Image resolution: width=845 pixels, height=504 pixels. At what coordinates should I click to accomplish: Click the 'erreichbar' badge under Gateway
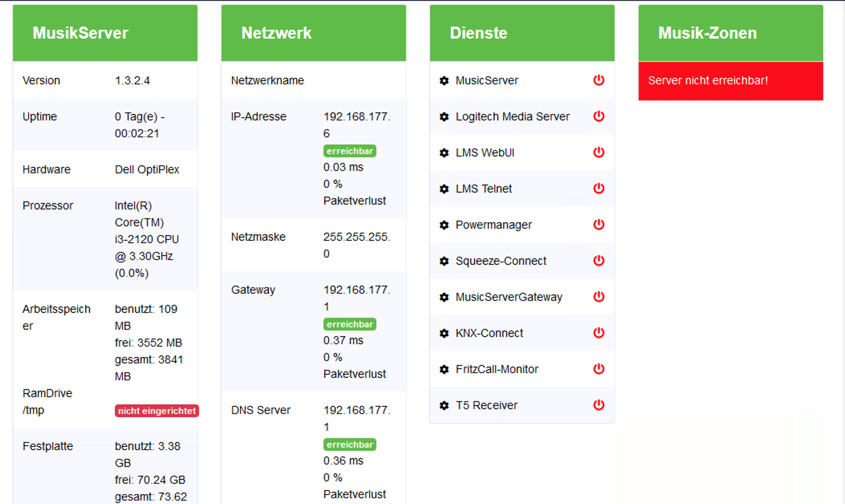click(x=349, y=324)
